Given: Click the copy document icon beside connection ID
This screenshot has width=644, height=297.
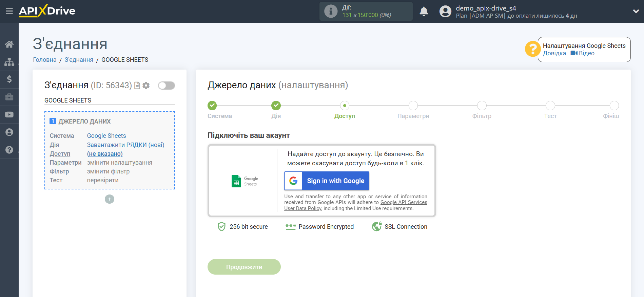Looking at the screenshot, I should pyautogui.click(x=137, y=86).
